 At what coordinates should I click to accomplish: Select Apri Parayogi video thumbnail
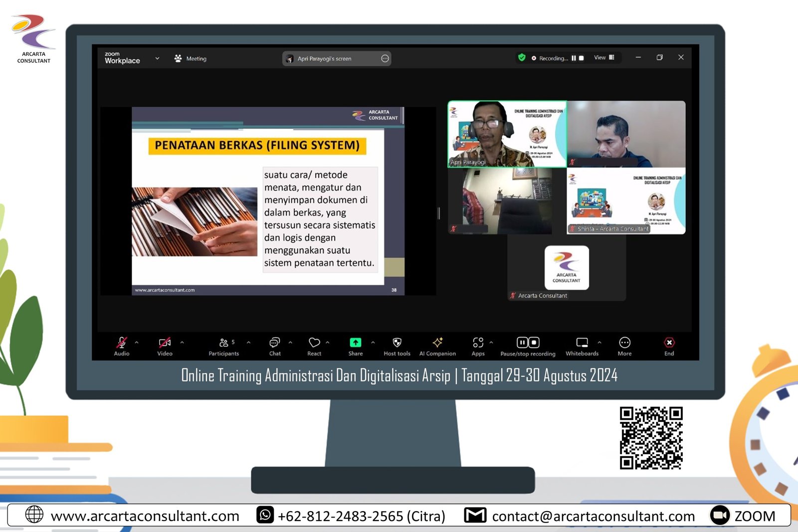(x=507, y=134)
